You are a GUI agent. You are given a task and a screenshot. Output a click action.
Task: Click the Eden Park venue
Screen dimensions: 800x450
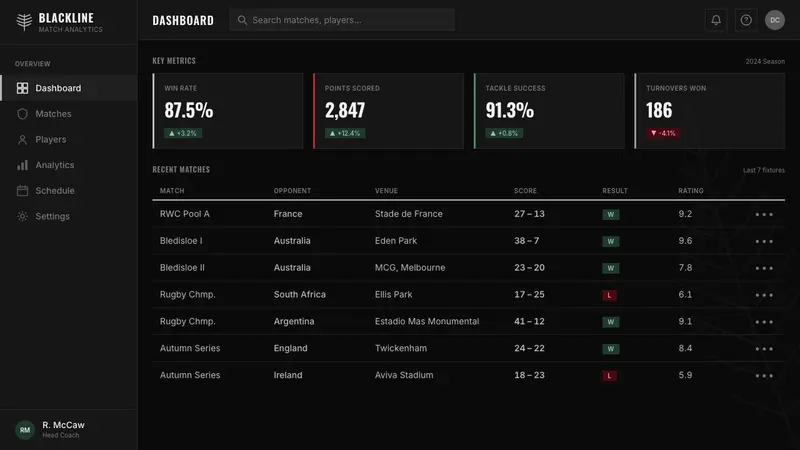point(396,241)
